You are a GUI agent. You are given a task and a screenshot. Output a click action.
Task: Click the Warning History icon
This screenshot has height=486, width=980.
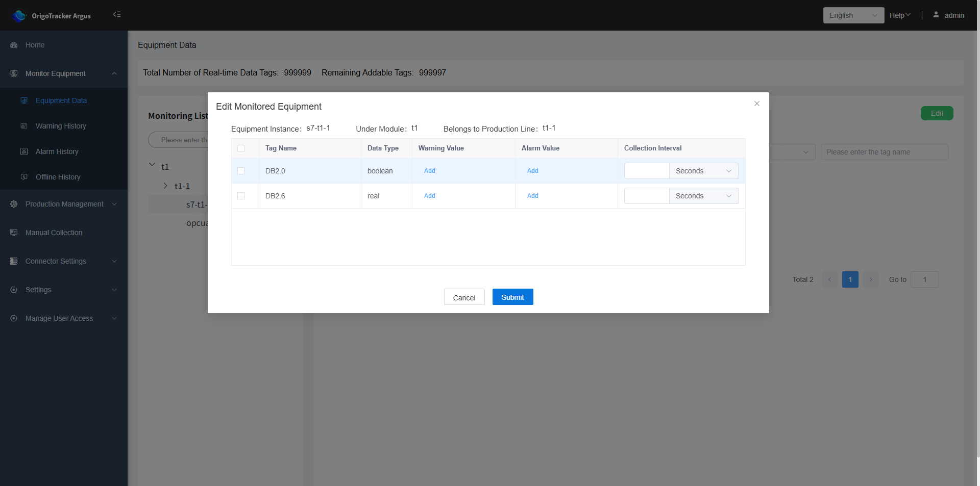click(24, 126)
